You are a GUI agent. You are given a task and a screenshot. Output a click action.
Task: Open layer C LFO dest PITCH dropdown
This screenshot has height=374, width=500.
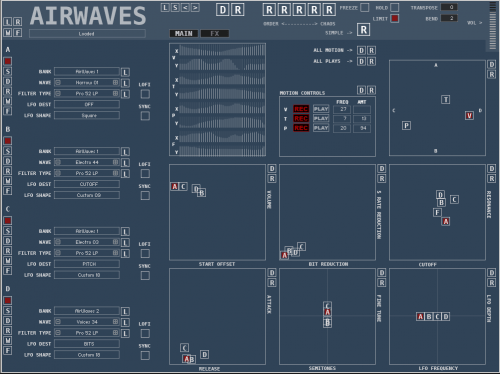[87, 264]
